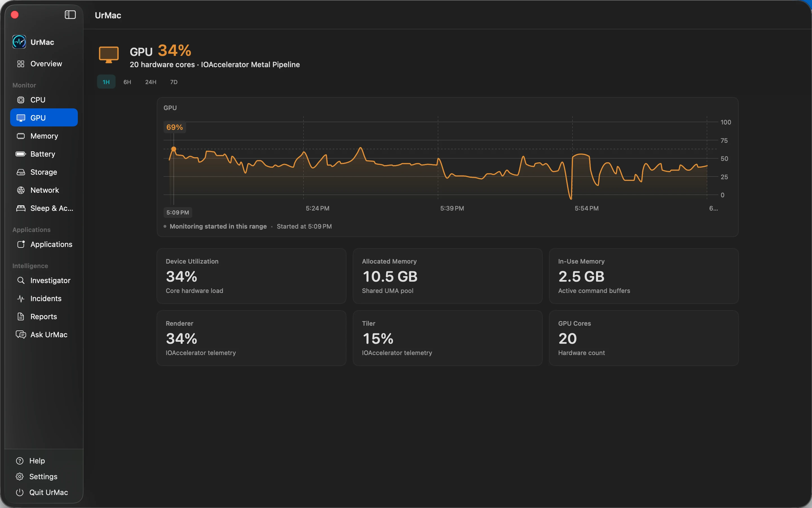Viewport: 812px width, 508px height.
Task: Click the 5:39 PM axis label
Action: [x=452, y=208]
